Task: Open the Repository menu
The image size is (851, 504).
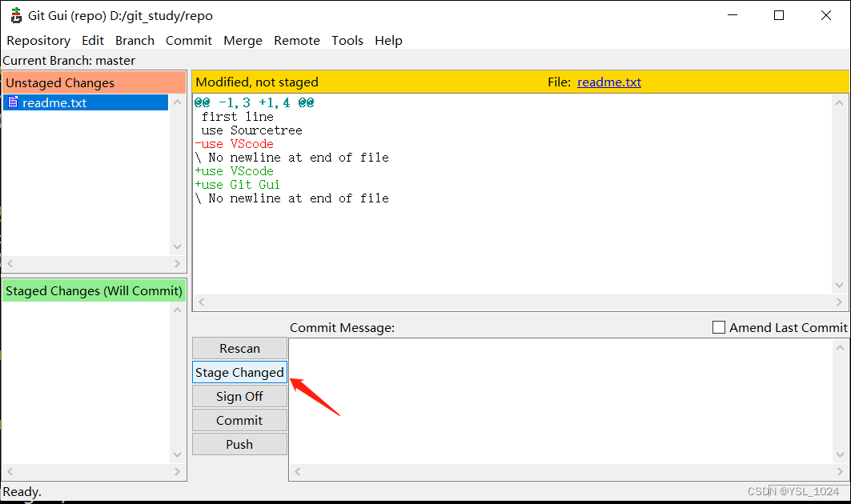Action: 38,41
